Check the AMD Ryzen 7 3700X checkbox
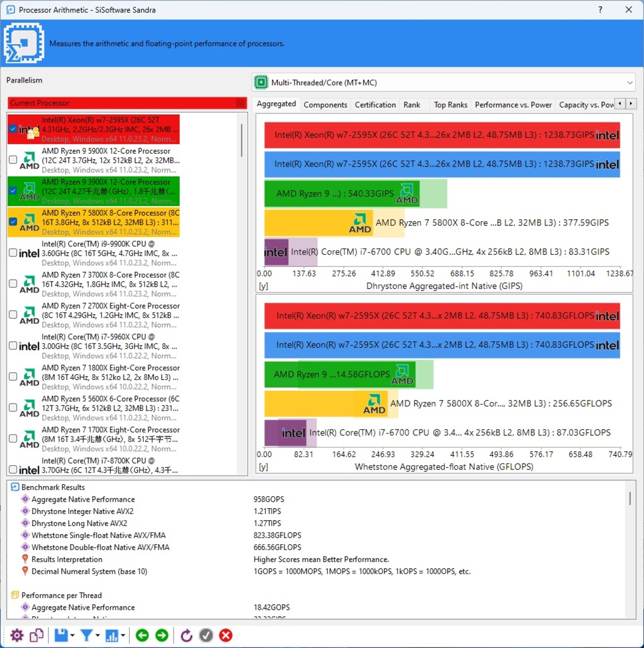The image size is (644, 648). pyautogui.click(x=13, y=284)
